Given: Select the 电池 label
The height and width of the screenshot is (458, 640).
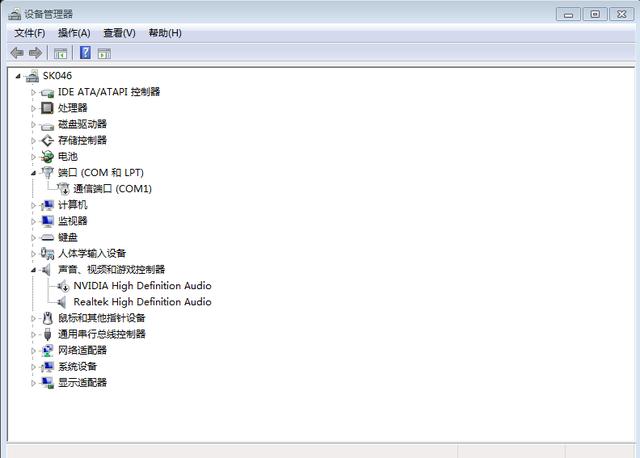Looking at the screenshot, I should pyautogui.click(x=68, y=156).
